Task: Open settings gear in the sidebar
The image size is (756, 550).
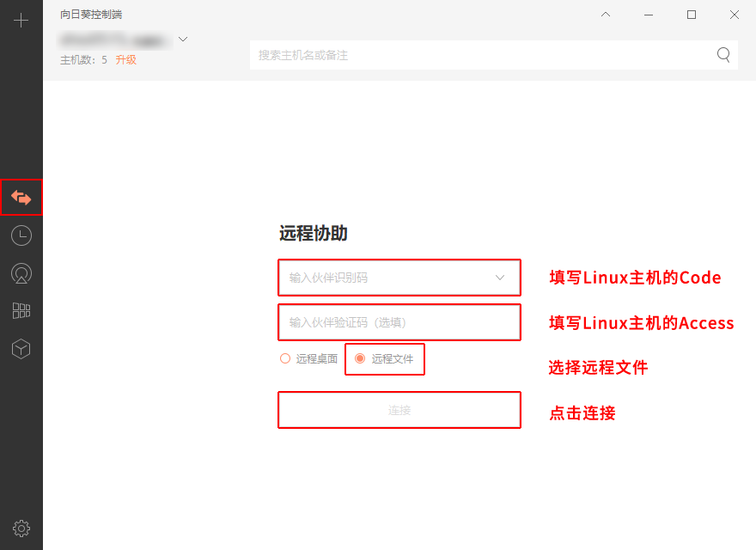Action: pos(21,529)
